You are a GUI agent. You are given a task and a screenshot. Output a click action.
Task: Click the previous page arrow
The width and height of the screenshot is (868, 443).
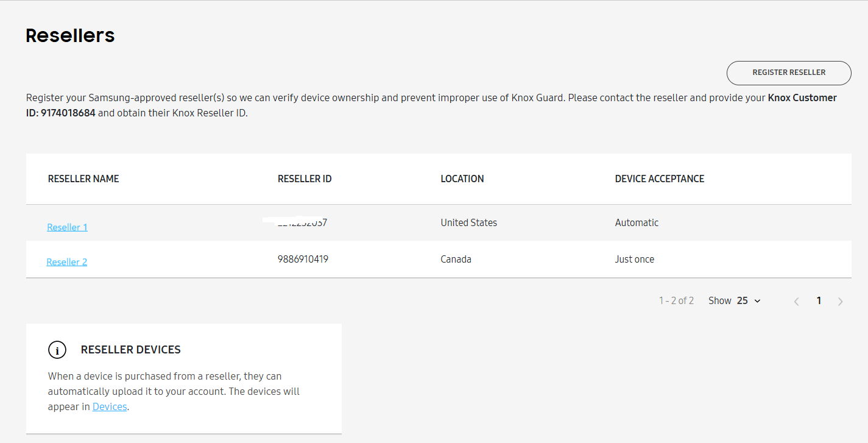tap(797, 300)
